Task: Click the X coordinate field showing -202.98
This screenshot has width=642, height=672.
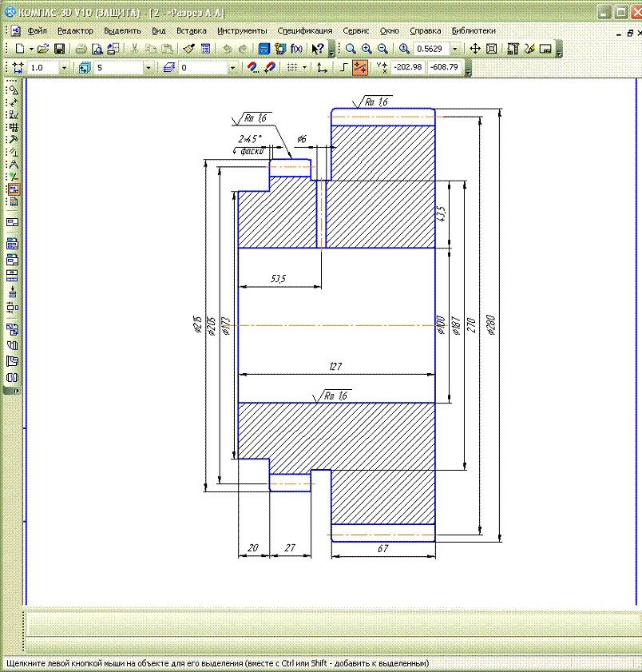Action: [x=406, y=68]
